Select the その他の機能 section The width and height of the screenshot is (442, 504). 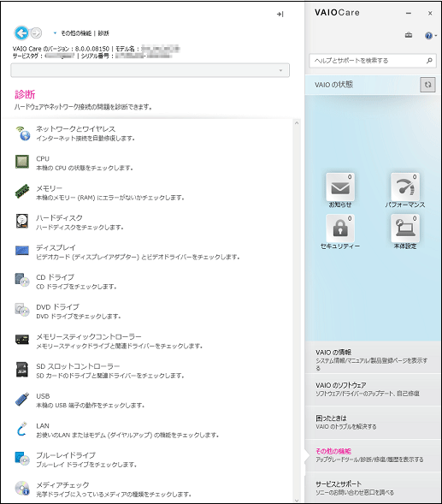(x=373, y=455)
